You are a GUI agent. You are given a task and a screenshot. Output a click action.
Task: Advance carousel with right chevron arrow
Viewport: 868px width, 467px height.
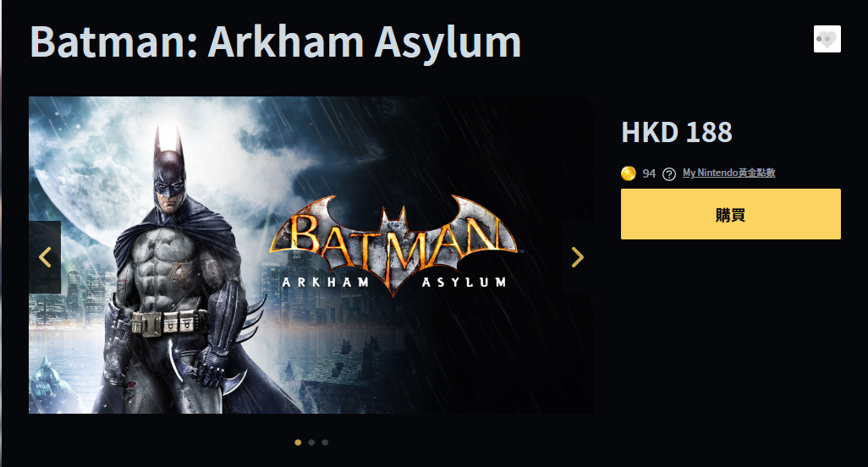(577, 256)
